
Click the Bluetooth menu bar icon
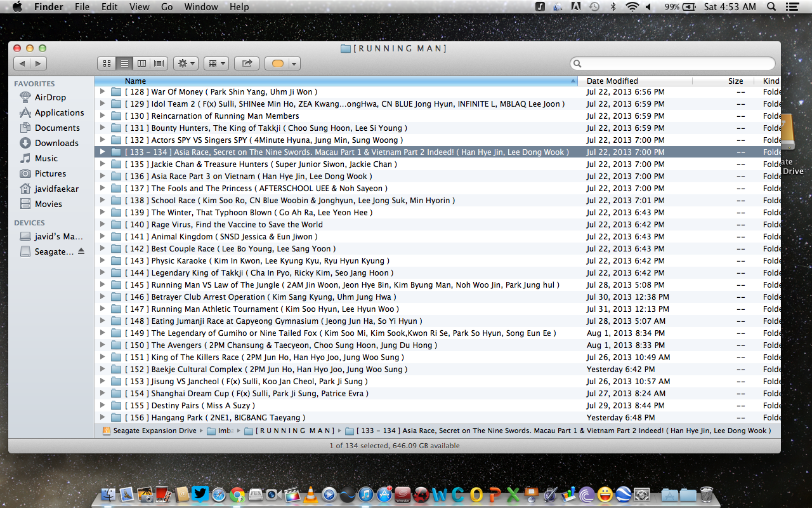(613, 7)
